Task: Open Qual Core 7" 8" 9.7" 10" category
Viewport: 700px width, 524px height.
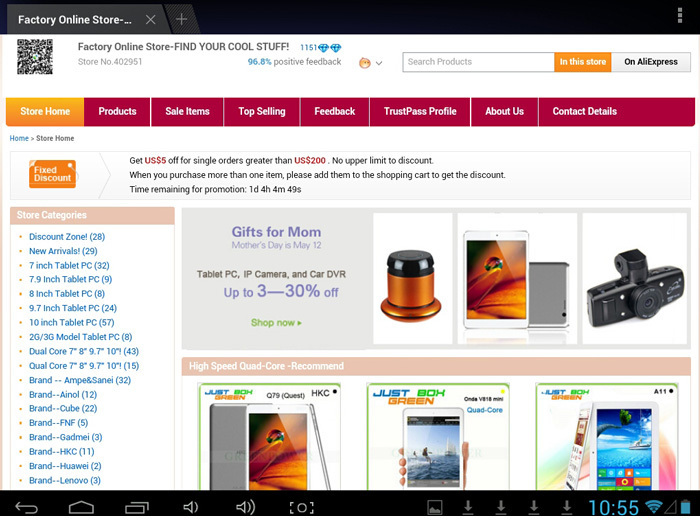Action: 84,366
